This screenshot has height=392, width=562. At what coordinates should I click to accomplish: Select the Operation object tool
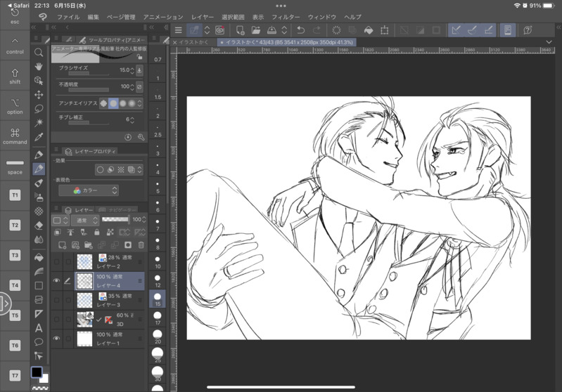click(x=39, y=81)
